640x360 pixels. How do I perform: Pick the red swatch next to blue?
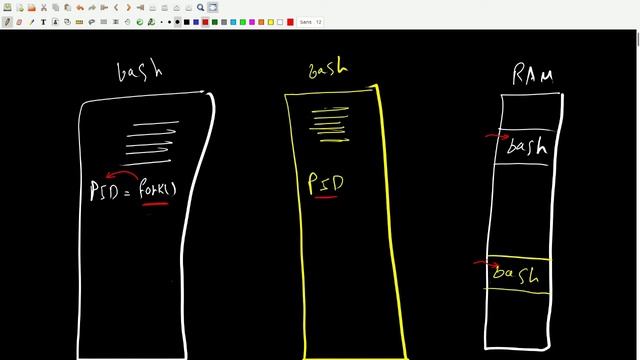(x=205, y=22)
